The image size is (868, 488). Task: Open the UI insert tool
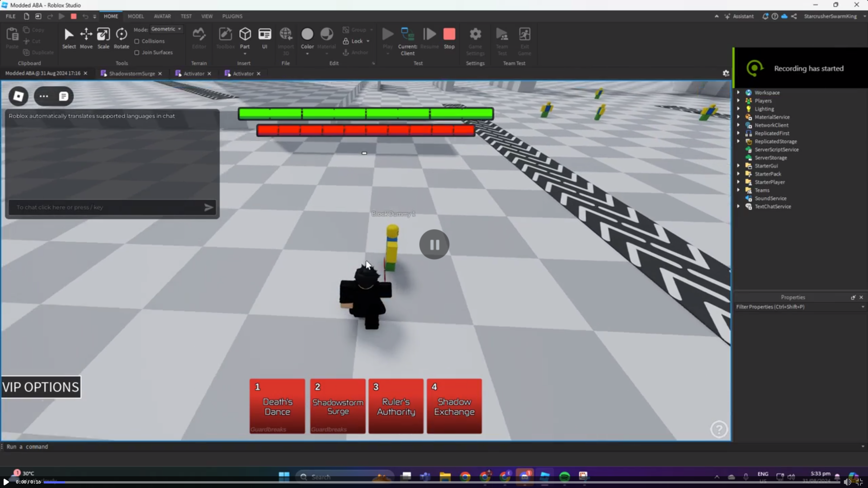point(264,38)
